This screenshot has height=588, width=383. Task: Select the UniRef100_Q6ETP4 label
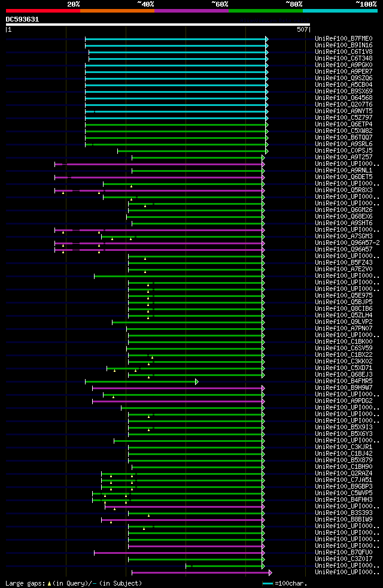point(344,125)
